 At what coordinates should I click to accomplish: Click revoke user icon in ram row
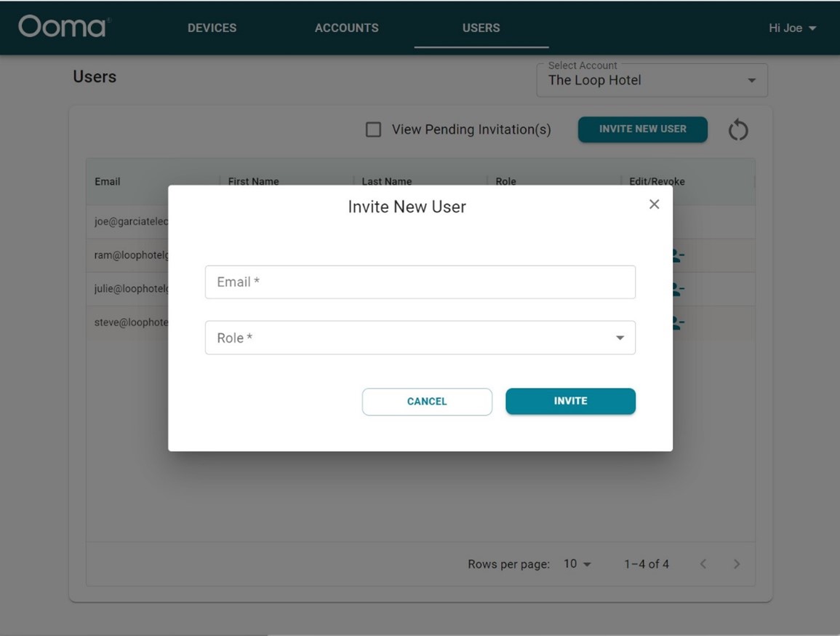point(679,256)
